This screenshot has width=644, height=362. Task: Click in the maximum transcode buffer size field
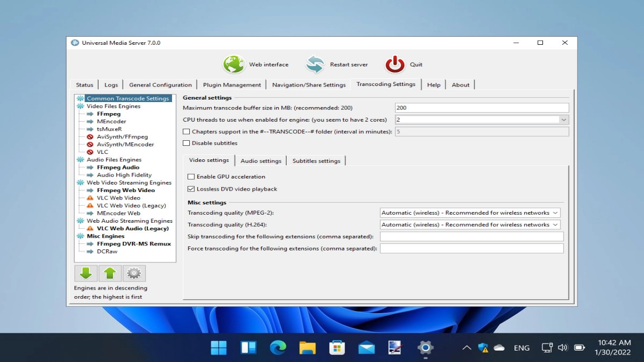482,108
